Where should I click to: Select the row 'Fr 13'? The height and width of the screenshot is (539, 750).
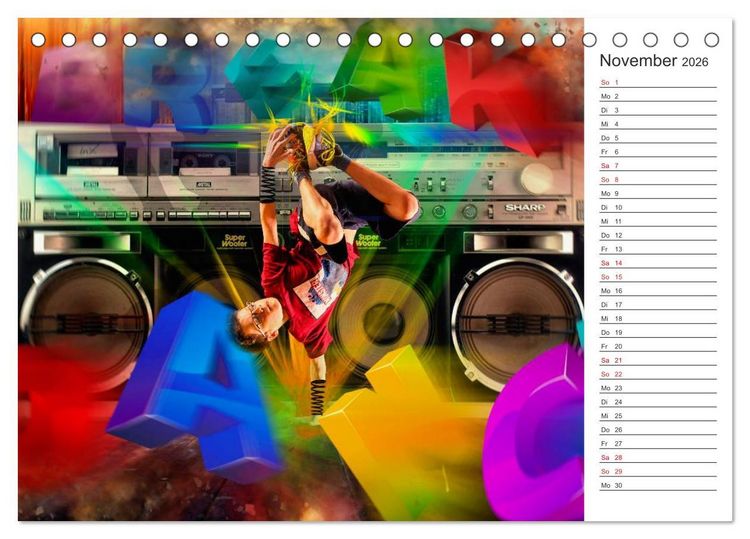(x=658, y=249)
